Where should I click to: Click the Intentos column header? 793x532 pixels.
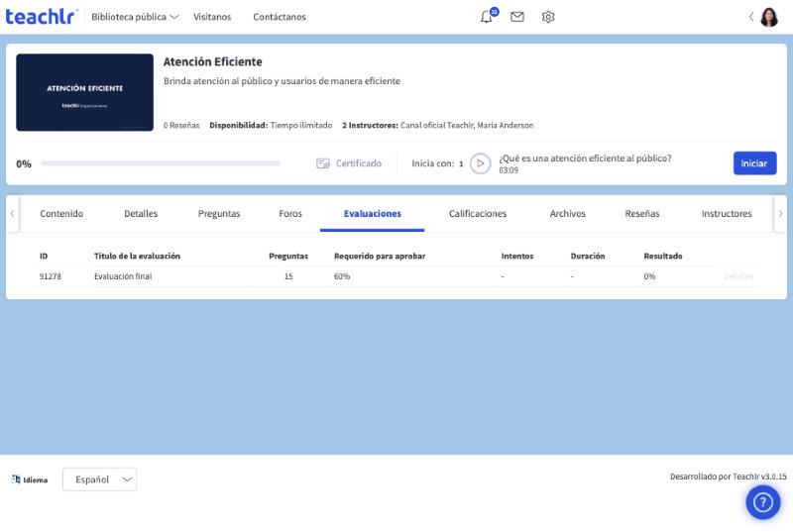pyautogui.click(x=516, y=257)
